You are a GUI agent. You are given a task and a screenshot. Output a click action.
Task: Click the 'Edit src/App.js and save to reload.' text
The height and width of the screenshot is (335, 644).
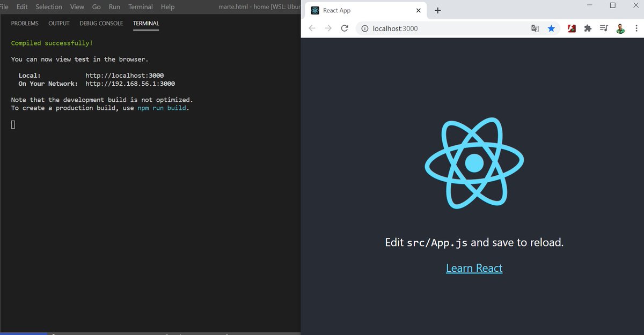point(474,242)
